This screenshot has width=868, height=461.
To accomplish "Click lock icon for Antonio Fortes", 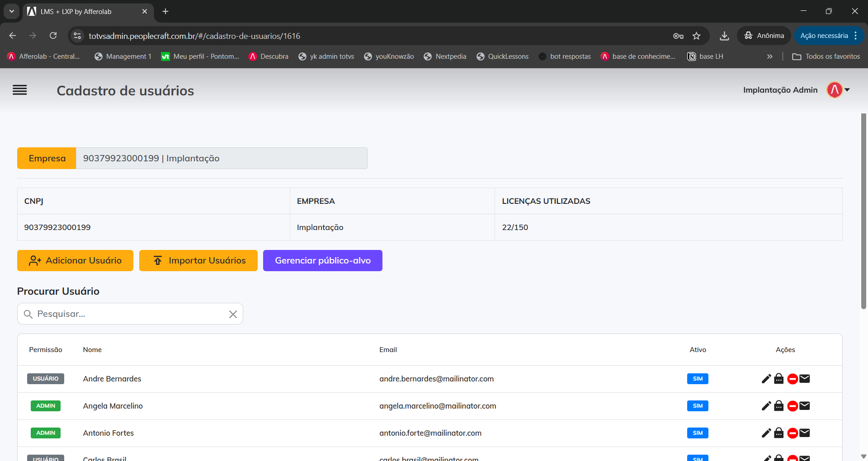I will point(778,433).
